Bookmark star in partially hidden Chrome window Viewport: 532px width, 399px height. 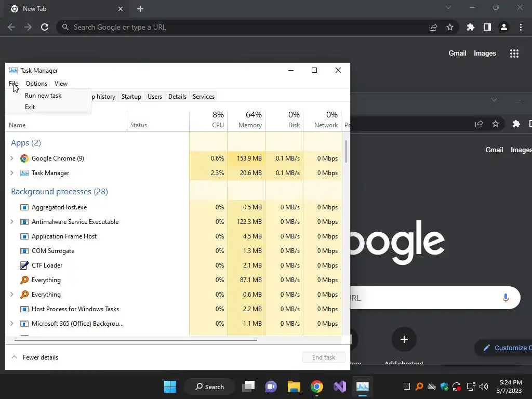point(496,124)
